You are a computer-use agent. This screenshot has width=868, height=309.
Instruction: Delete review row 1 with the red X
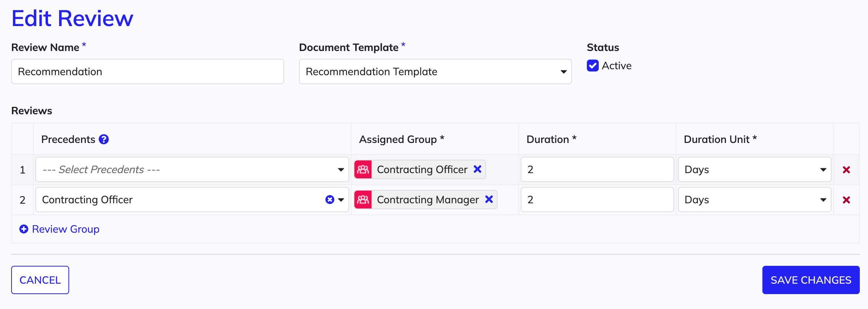click(x=846, y=170)
